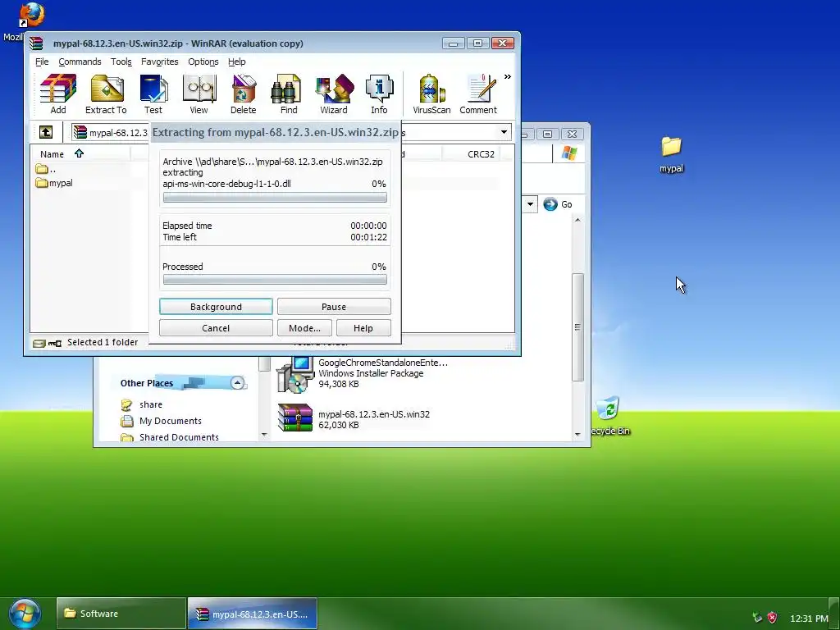
Task: Click the security shield tray icon
Action: (772, 618)
